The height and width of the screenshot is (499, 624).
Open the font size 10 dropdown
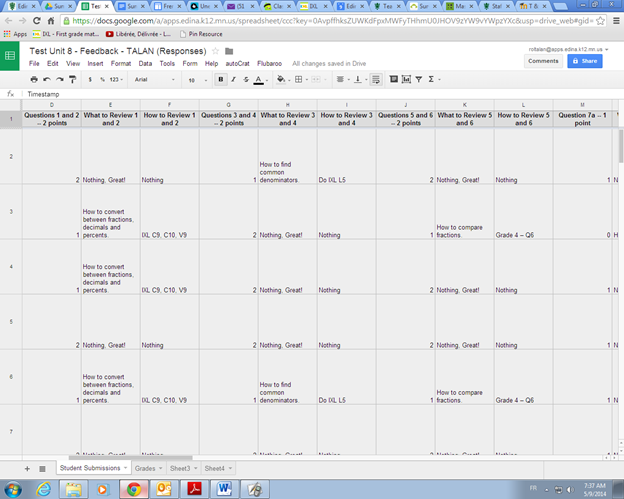[197, 80]
